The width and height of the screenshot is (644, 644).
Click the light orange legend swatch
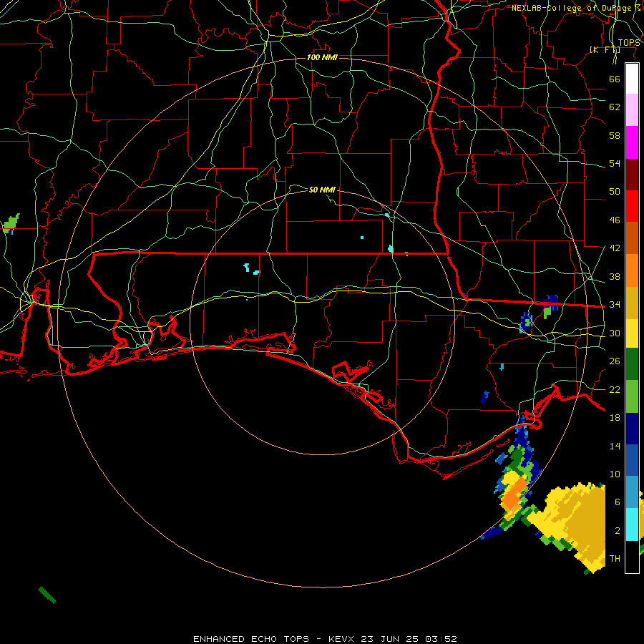pos(632,270)
